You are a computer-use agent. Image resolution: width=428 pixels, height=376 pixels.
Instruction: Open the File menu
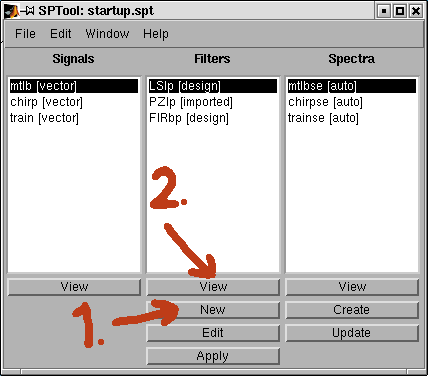pos(25,34)
